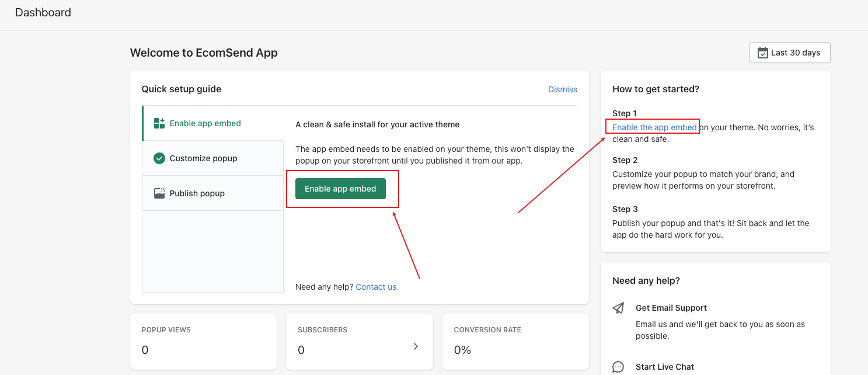Open the Enable the app embed link in Step 1
Image resolution: width=868 pixels, height=375 pixels.
point(654,127)
